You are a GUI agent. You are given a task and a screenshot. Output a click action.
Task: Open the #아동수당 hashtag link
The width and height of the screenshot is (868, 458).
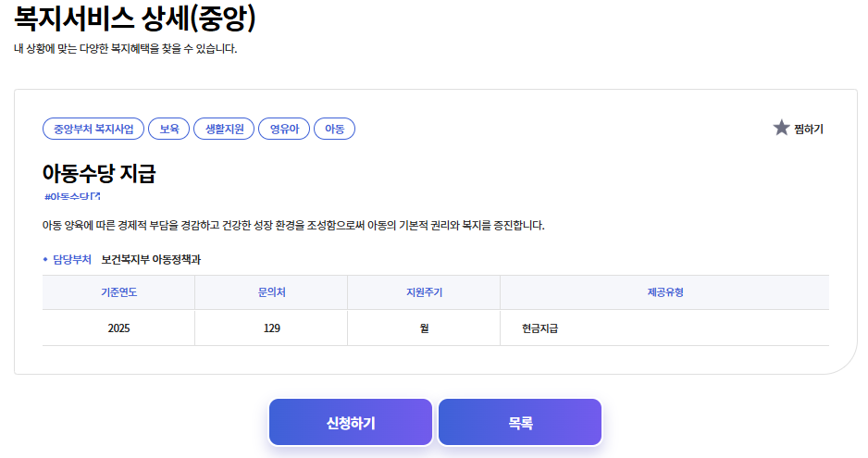click(68, 197)
